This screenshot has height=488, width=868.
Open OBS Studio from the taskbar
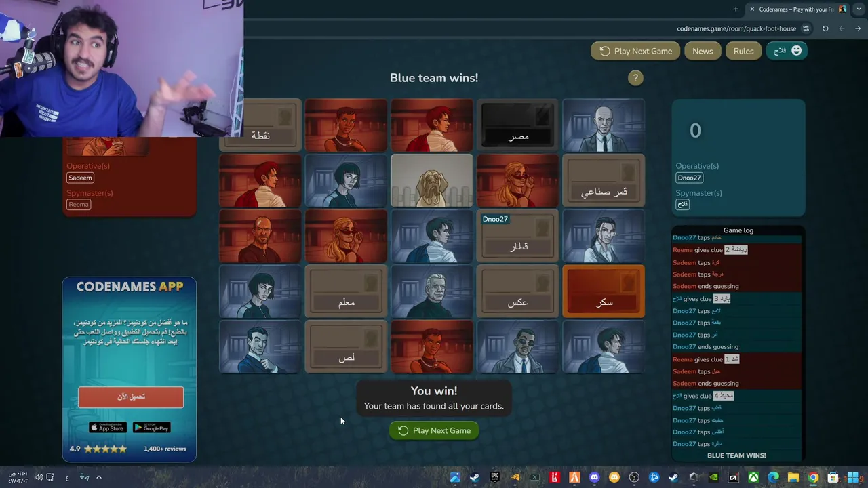pyautogui.click(x=634, y=477)
